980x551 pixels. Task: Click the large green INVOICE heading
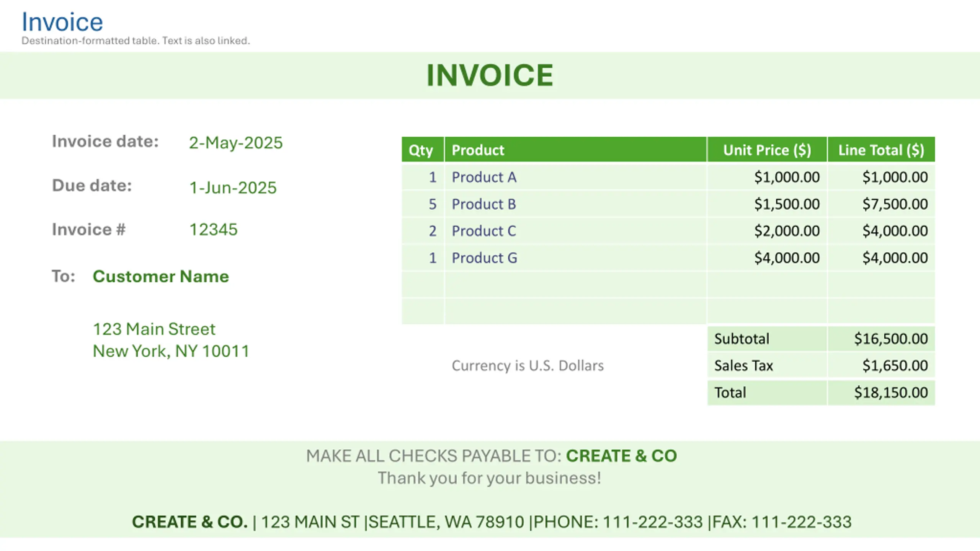click(490, 75)
